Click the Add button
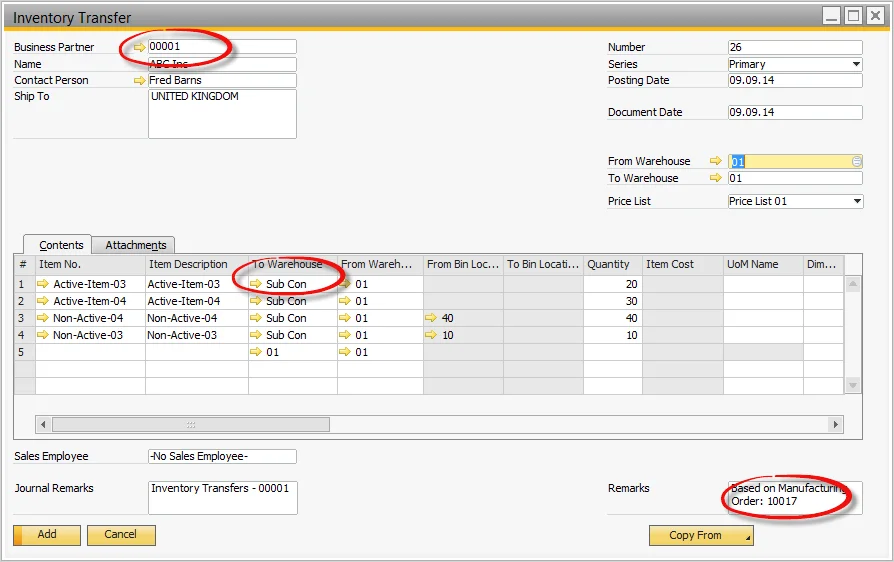This screenshot has height=562, width=894. point(47,535)
